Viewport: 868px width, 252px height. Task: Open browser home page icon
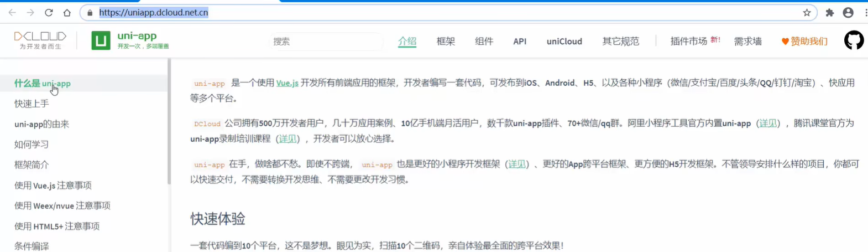tap(67, 12)
